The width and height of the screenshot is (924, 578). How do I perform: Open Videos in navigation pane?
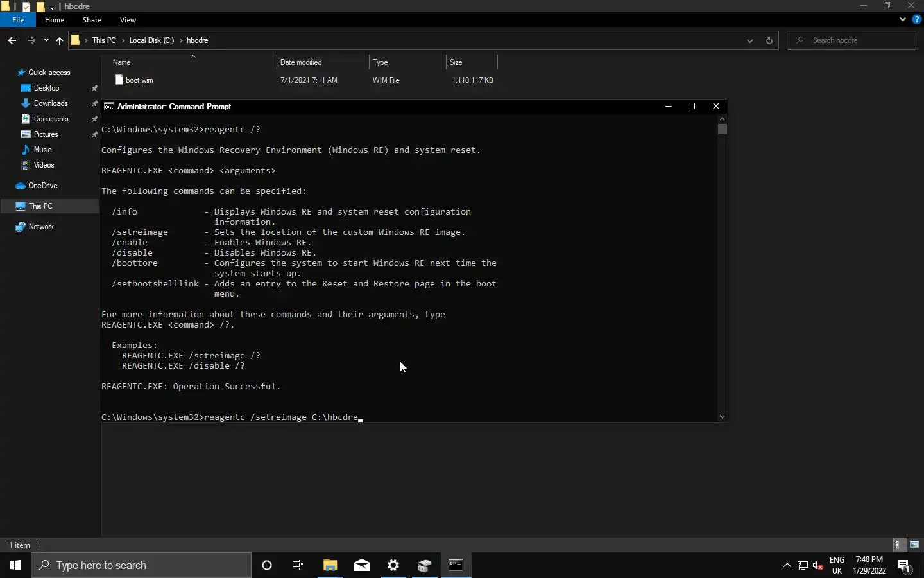44,165
